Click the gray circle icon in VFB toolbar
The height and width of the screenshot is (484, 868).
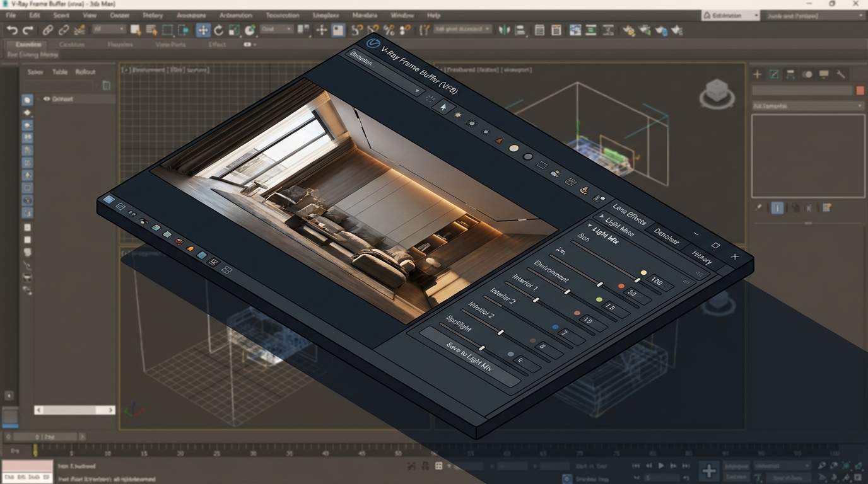pos(528,157)
